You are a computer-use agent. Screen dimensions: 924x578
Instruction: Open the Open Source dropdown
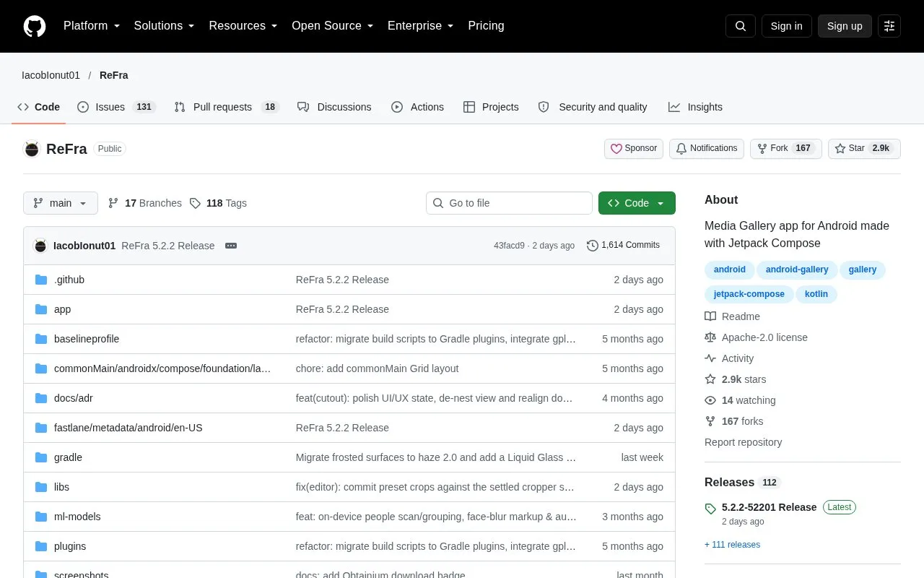pyautogui.click(x=333, y=26)
